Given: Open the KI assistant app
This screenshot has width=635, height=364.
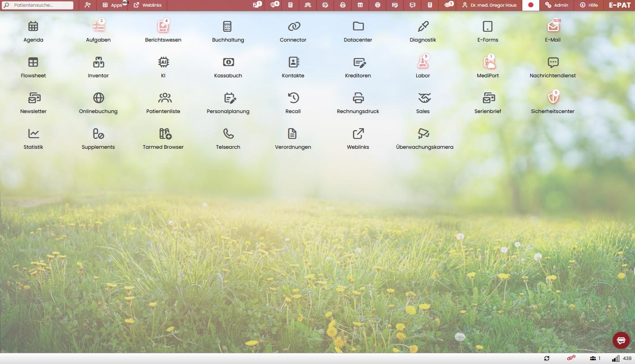Looking at the screenshot, I should [163, 67].
